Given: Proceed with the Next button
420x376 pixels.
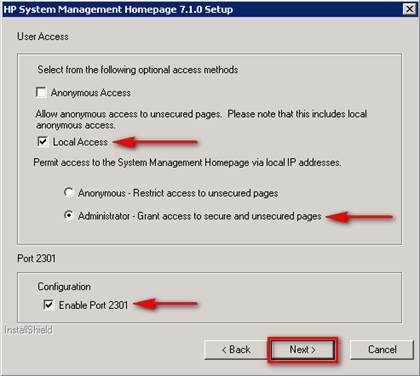Looking at the screenshot, I should pos(303,350).
